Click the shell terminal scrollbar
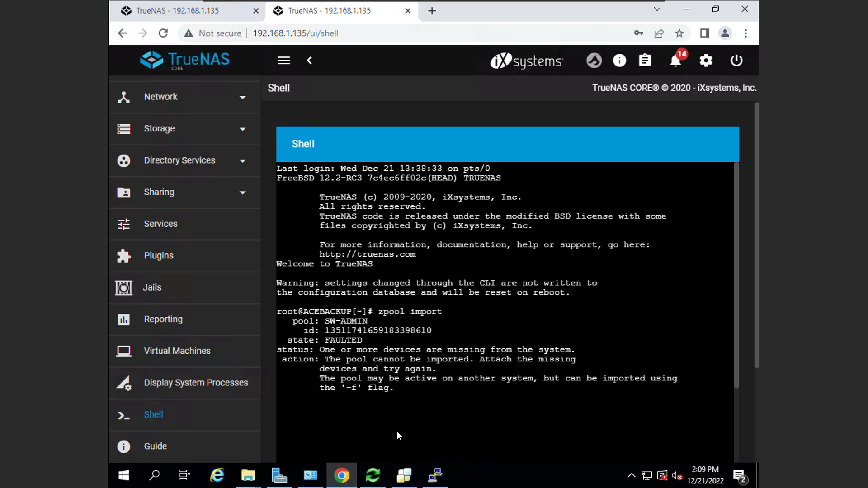The height and width of the screenshot is (488, 868). tap(736, 276)
